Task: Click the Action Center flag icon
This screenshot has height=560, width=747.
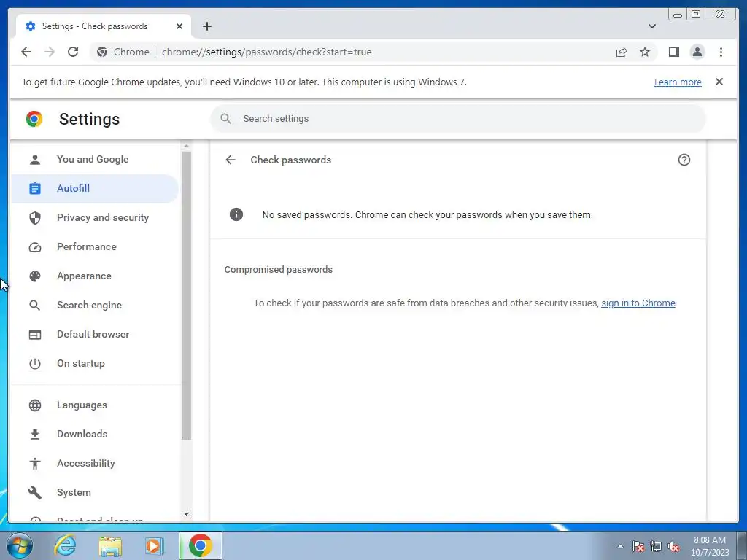Action: [638, 546]
